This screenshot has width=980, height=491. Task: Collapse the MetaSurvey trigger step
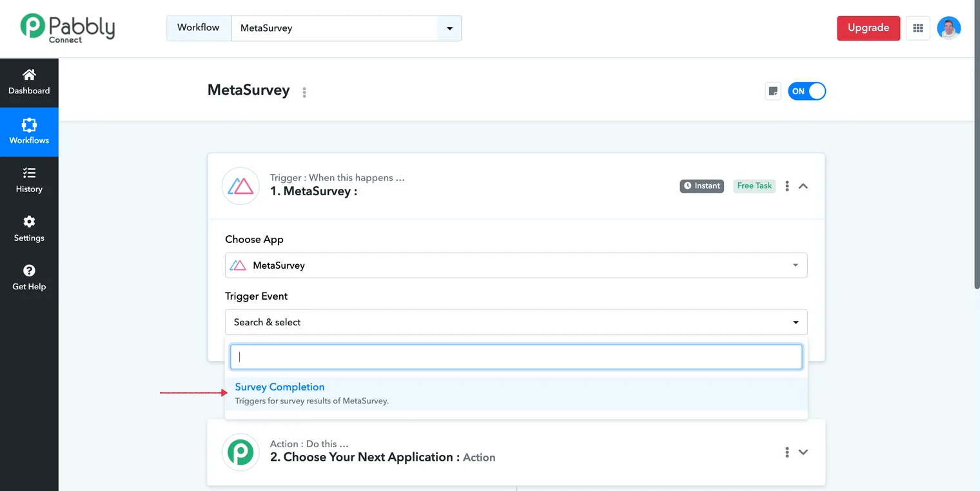[803, 186]
